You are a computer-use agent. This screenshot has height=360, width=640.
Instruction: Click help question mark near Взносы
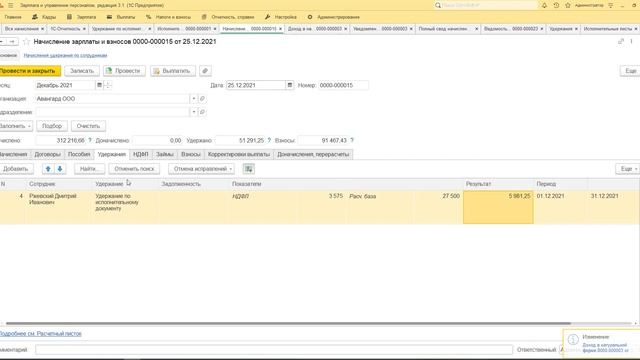[x=352, y=140]
